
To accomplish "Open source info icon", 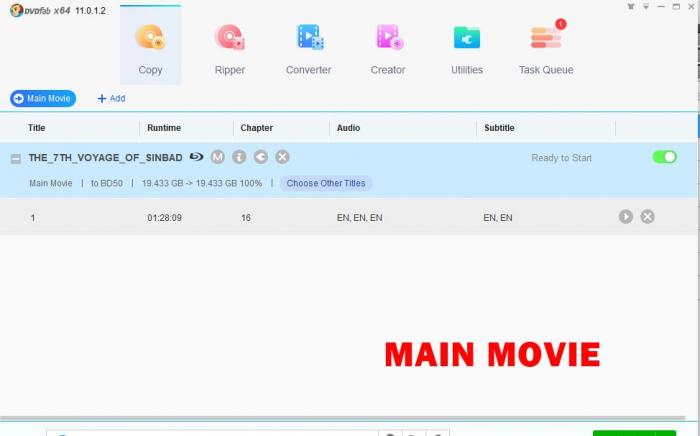I will pos(239,157).
